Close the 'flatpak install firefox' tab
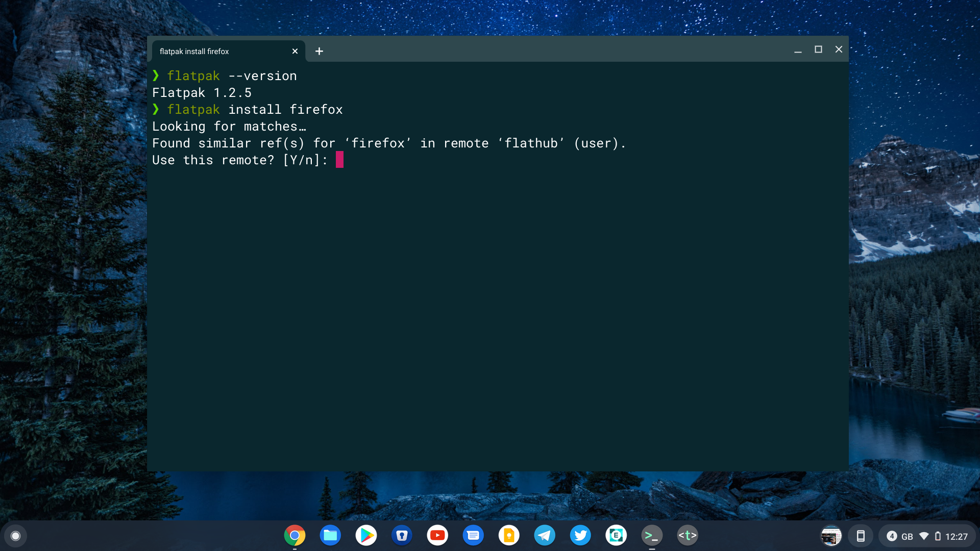 point(295,51)
